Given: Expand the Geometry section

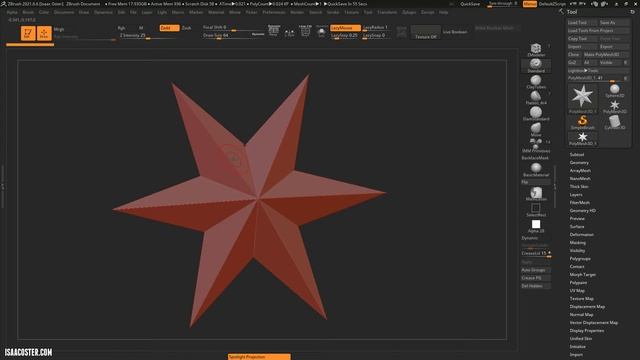Looking at the screenshot, I should click(579, 162).
